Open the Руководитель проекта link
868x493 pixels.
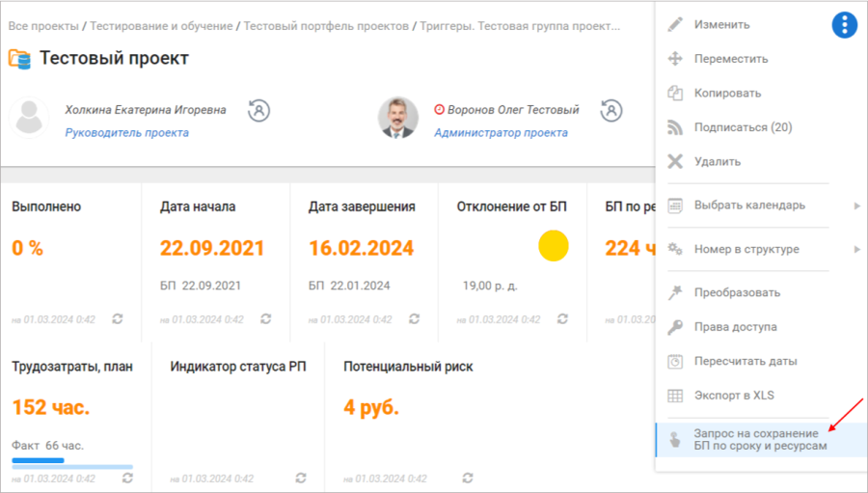point(126,132)
